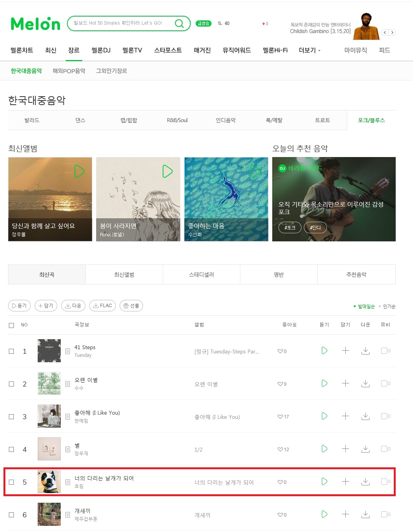
Task: Add song 오랜 이별 to playlist
Action: [x=345, y=383]
